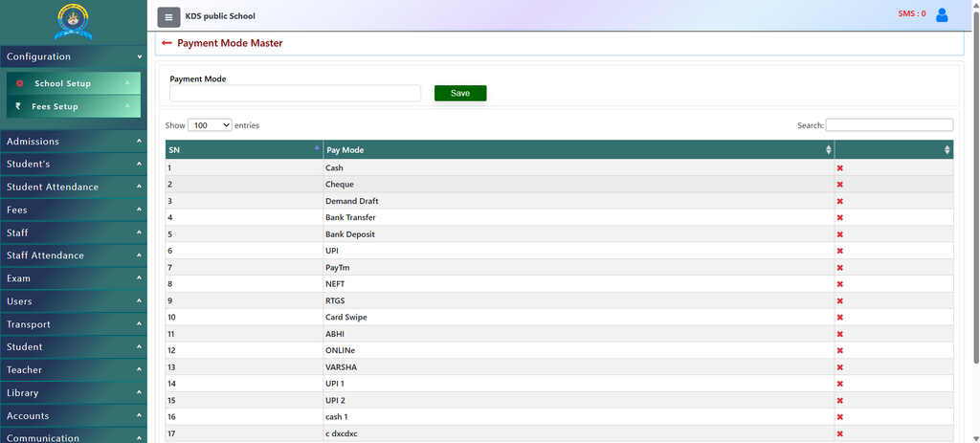Remove the PayTm row with red cross
This screenshot has width=980, height=443.
[840, 267]
